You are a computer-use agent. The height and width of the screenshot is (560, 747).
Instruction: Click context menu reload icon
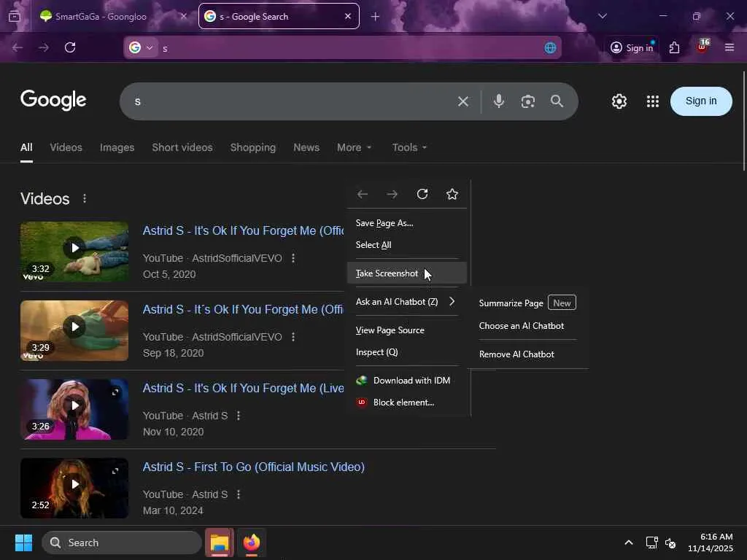point(422,194)
